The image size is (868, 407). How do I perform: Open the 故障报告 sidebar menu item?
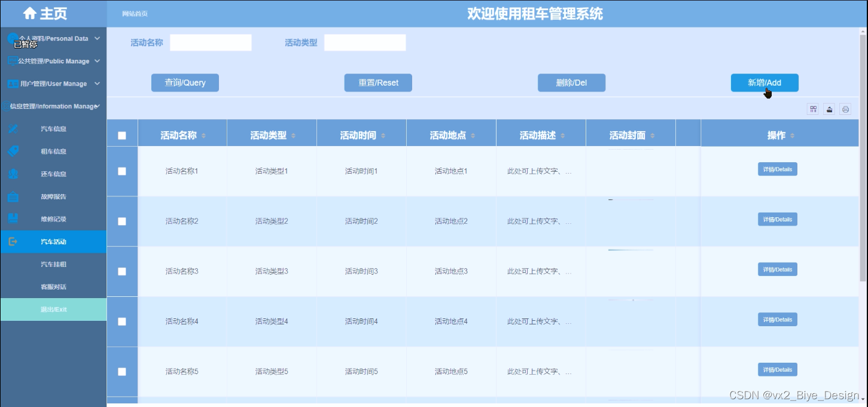click(53, 196)
